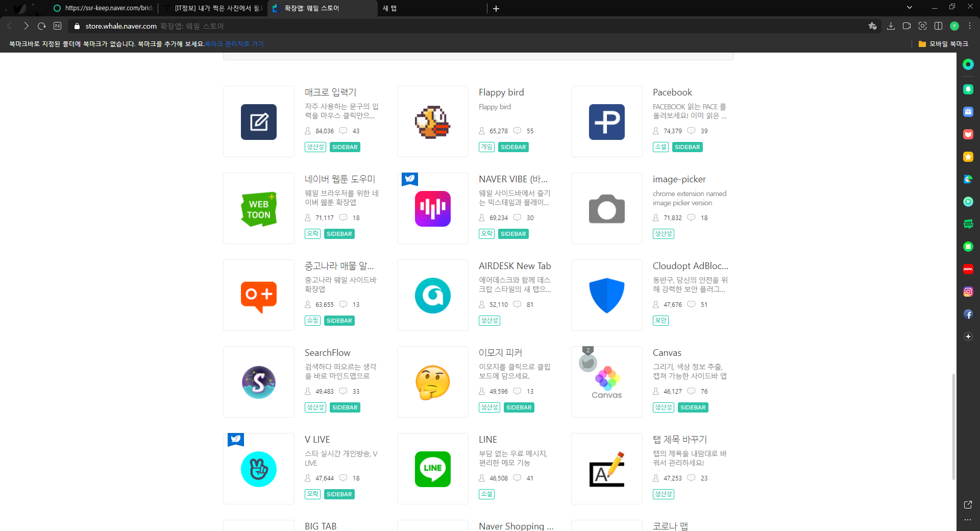Image resolution: width=980 pixels, height=531 pixels.
Task: Open the Flappy bird extension icon
Action: [x=433, y=122]
